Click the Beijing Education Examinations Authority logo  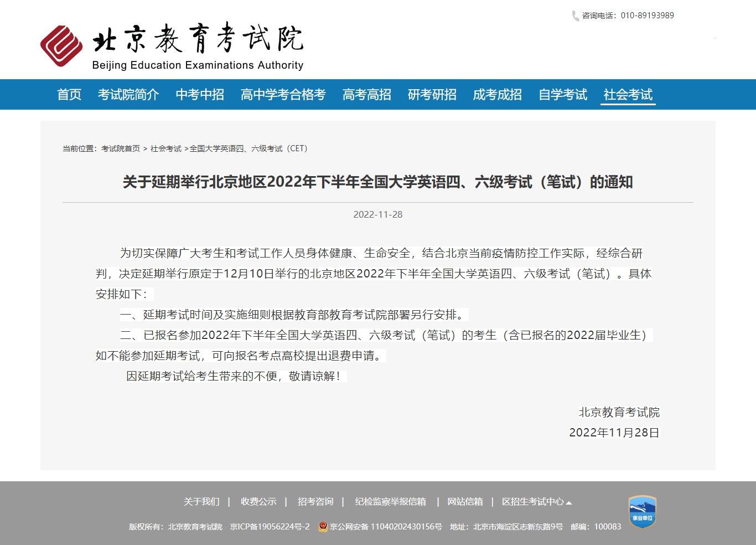(172, 47)
